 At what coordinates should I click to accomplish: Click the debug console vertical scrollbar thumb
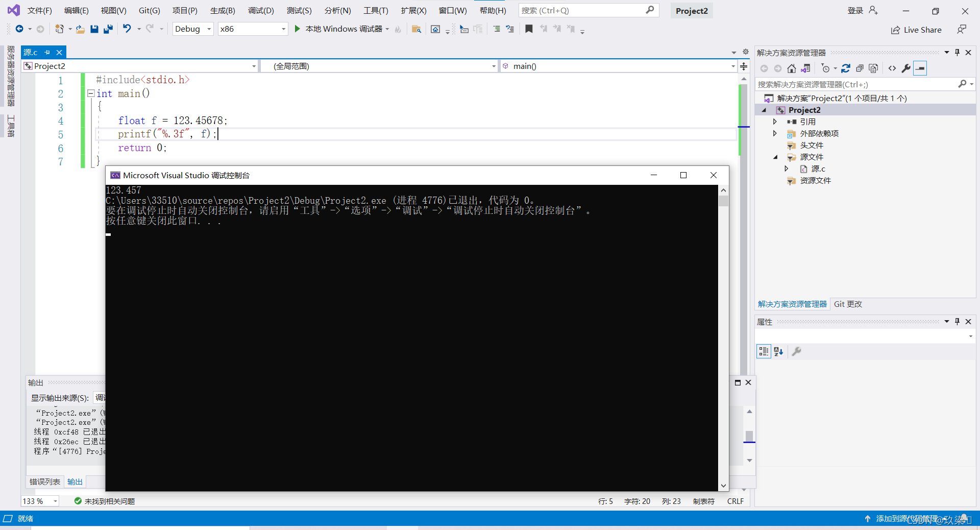pyautogui.click(x=723, y=201)
